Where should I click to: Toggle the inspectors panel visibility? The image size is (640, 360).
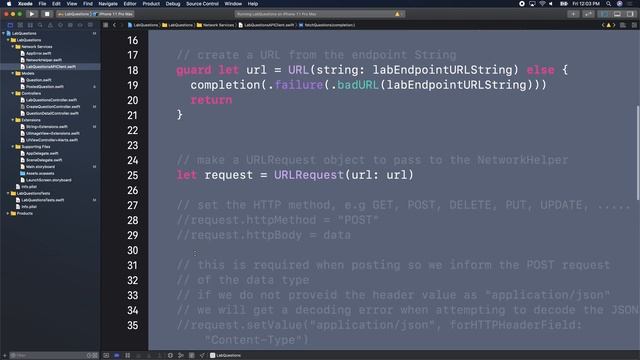tap(631, 14)
